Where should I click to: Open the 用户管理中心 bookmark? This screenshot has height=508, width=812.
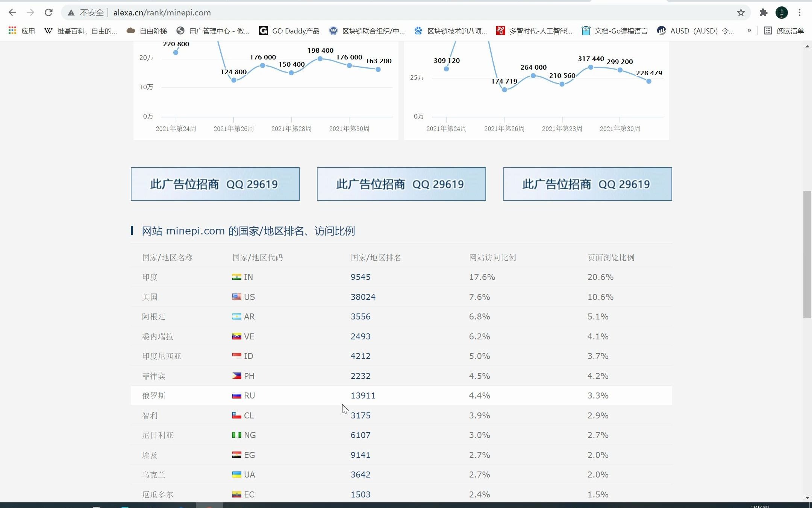(x=213, y=31)
